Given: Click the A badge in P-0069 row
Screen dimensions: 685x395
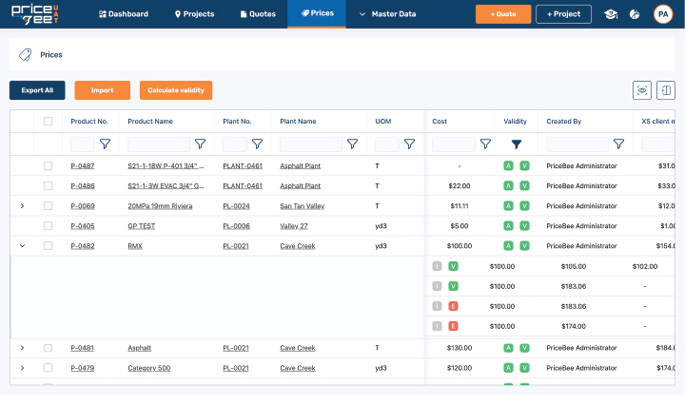Looking at the screenshot, I should coord(508,206).
